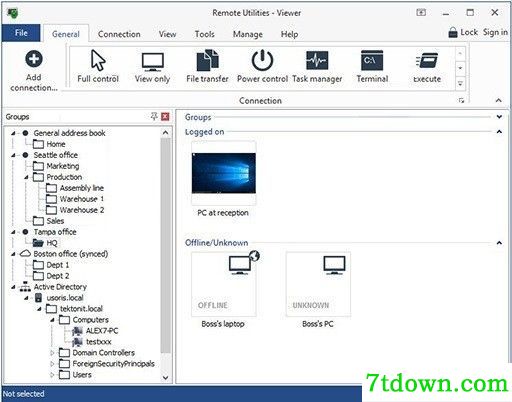This screenshot has width=512, height=402.
Task: Select the Marketing folder
Action: coord(56,166)
